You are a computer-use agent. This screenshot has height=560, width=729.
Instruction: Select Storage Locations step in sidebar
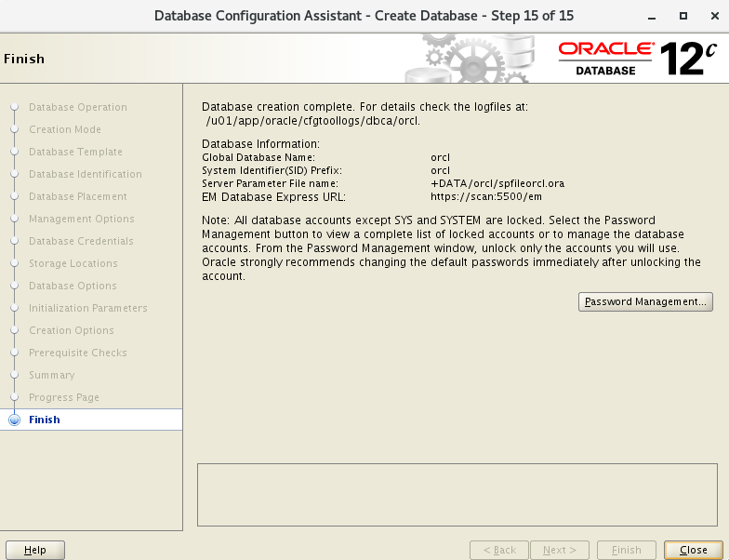pyautogui.click(x=73, y=263)
